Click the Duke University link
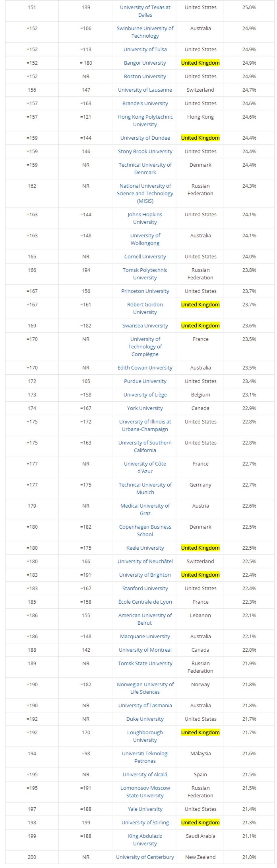Viewport: 277px width, 868px height. click(145, 719)
